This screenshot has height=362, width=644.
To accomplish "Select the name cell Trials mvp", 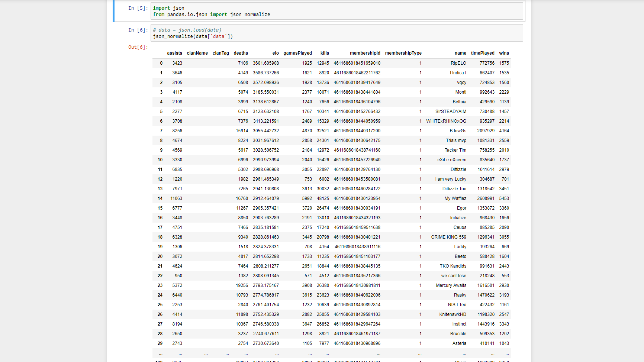I will pos(456,140).
